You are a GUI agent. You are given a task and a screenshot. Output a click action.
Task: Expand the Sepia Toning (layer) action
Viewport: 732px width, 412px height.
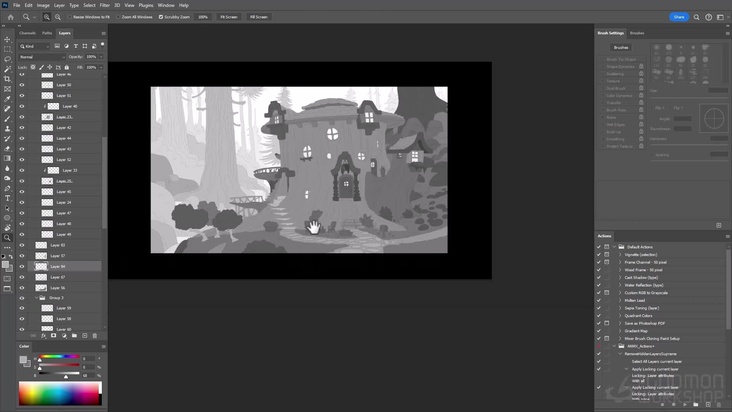620,308
